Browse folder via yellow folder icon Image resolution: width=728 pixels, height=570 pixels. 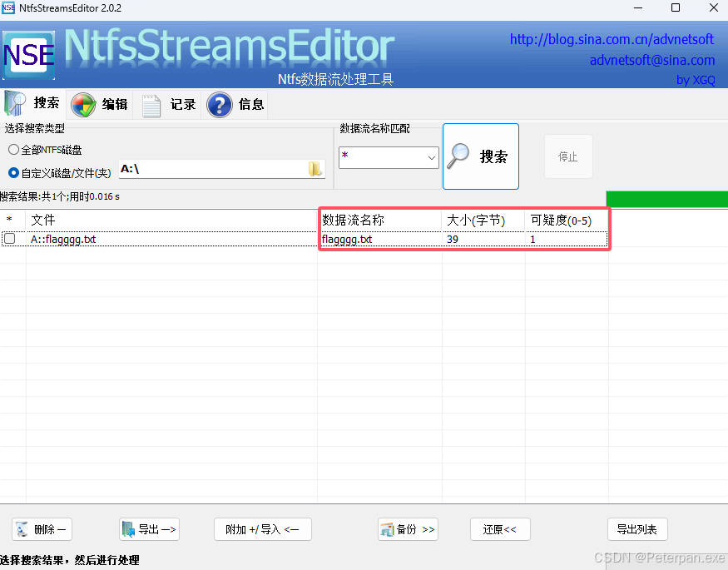[315, 169]
